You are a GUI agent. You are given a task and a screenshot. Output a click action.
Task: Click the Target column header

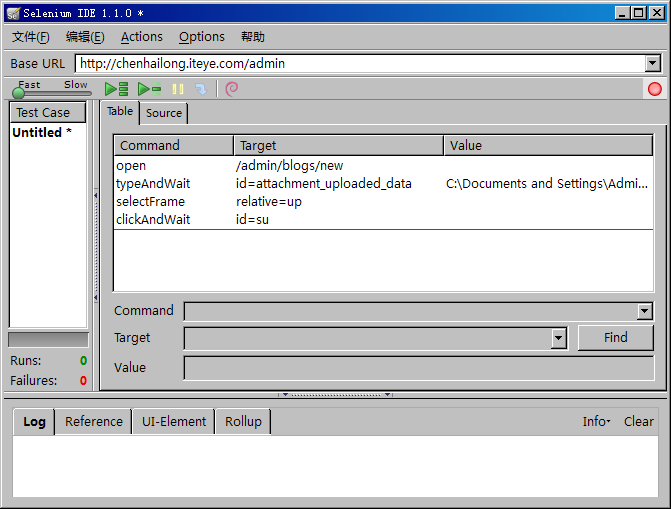(x=338, y=146)
